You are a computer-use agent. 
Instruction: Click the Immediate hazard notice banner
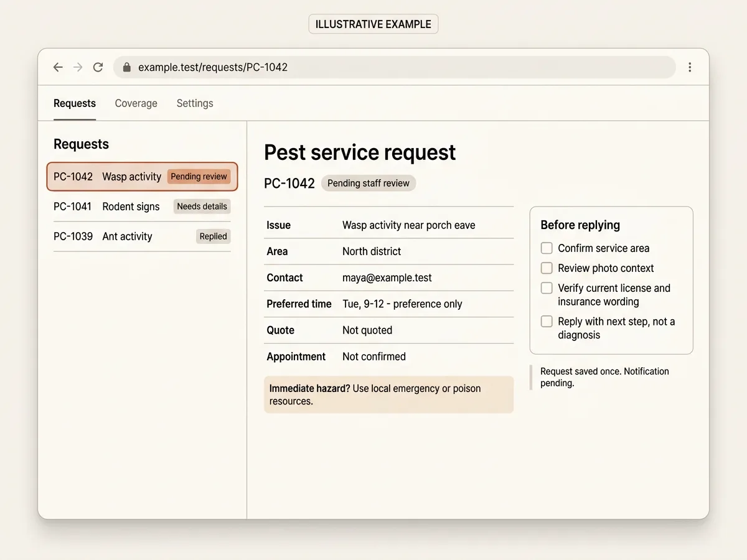coord(389,394)
